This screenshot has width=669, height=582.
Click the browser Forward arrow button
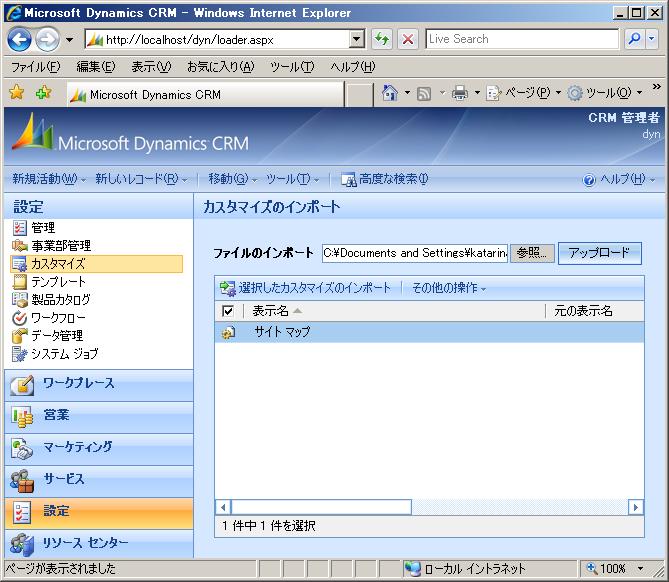[x=47, y=40]
